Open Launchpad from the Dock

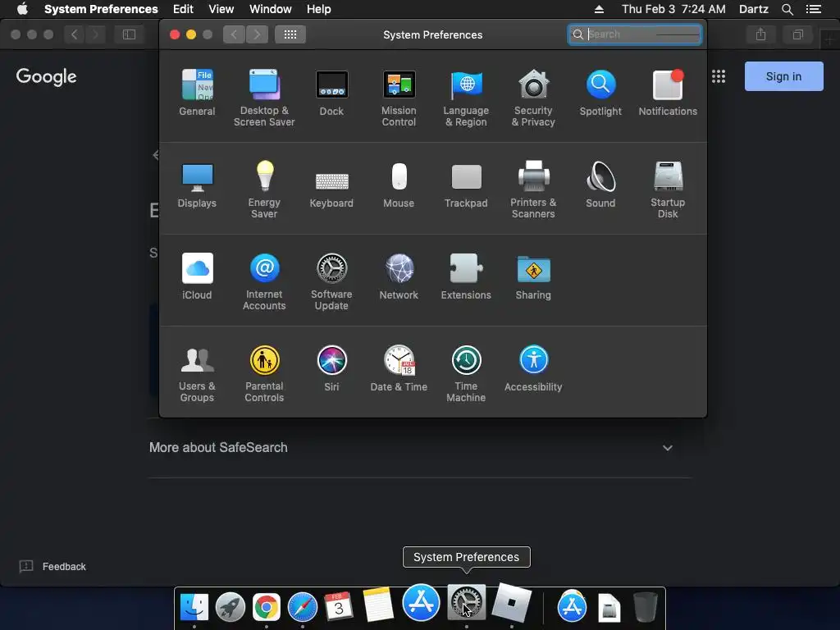click(231, 607)
